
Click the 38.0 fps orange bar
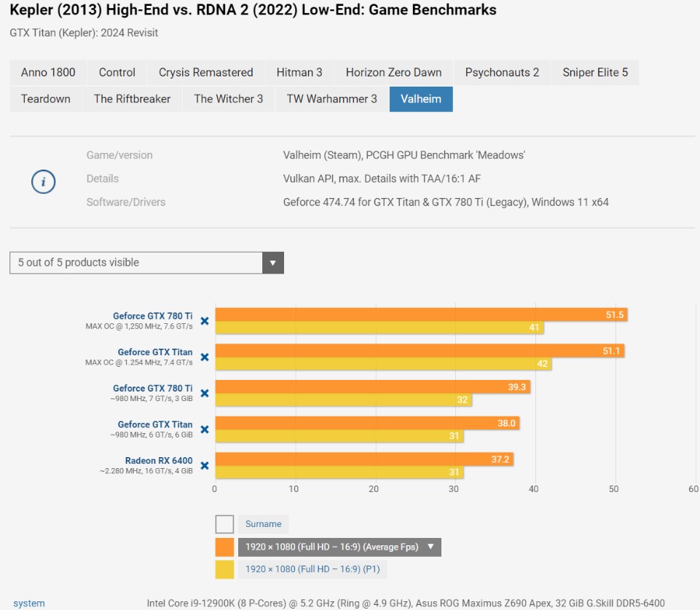[367, 423]
